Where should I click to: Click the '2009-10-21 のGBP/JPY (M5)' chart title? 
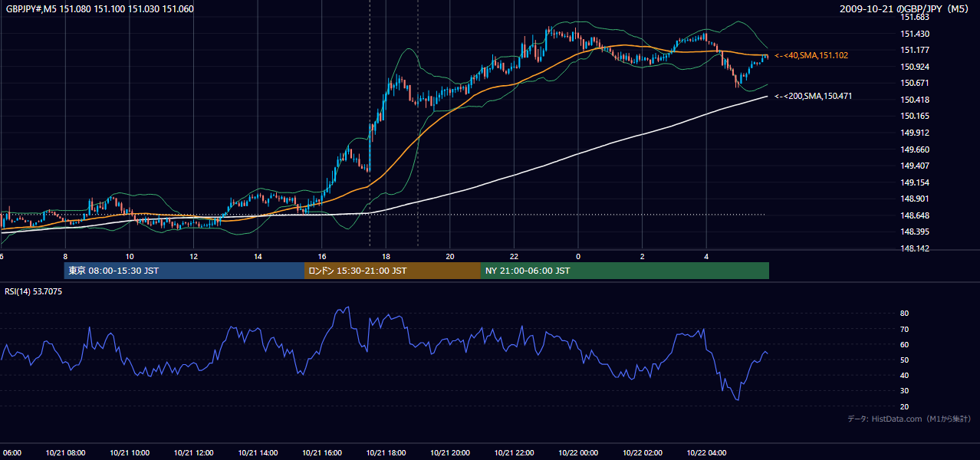(x=906, y=9)
